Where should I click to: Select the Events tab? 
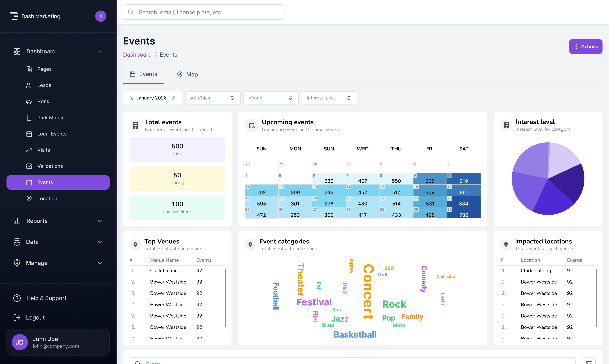pyautogui.click(x=143, y=74)
